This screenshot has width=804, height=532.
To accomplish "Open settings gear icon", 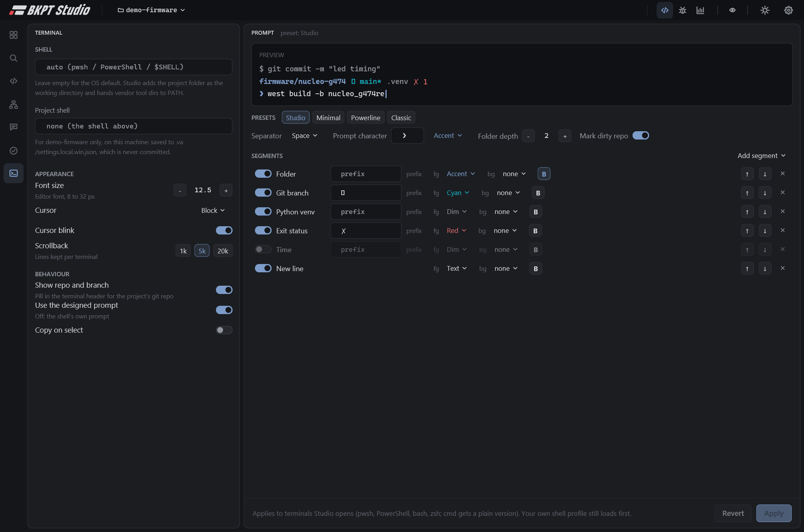I will coord(788,10).
